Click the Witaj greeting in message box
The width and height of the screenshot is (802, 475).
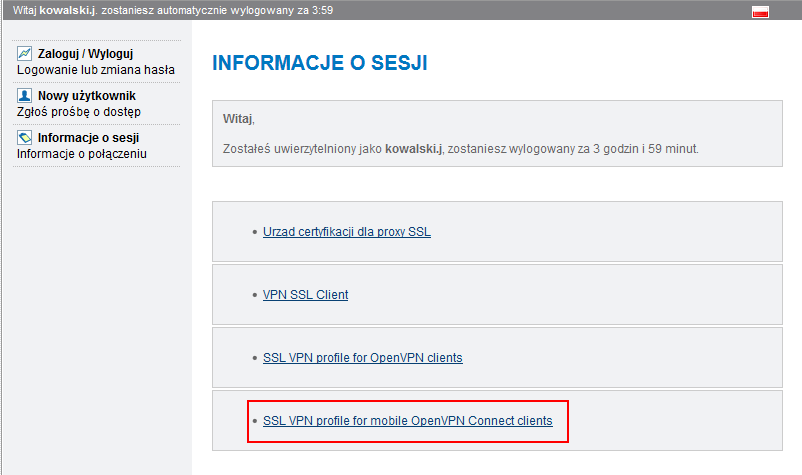[238, 119]
